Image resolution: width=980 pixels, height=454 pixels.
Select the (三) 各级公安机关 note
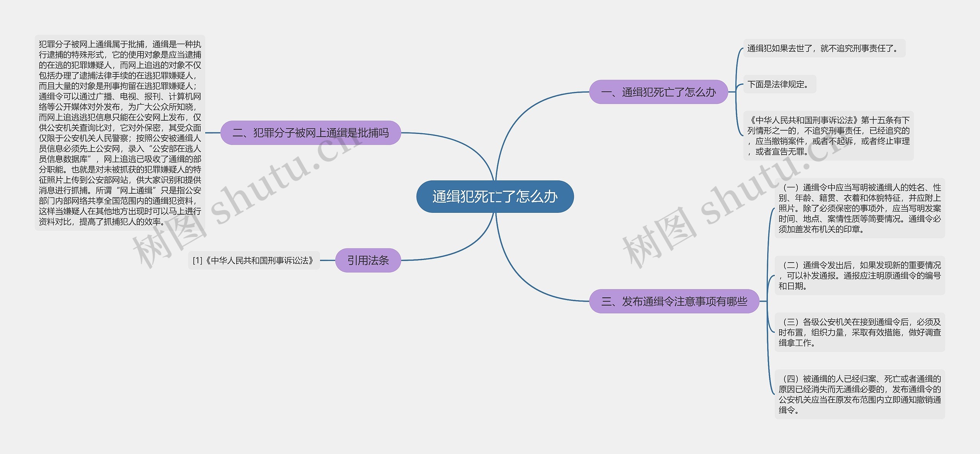(x=859, y=332)
